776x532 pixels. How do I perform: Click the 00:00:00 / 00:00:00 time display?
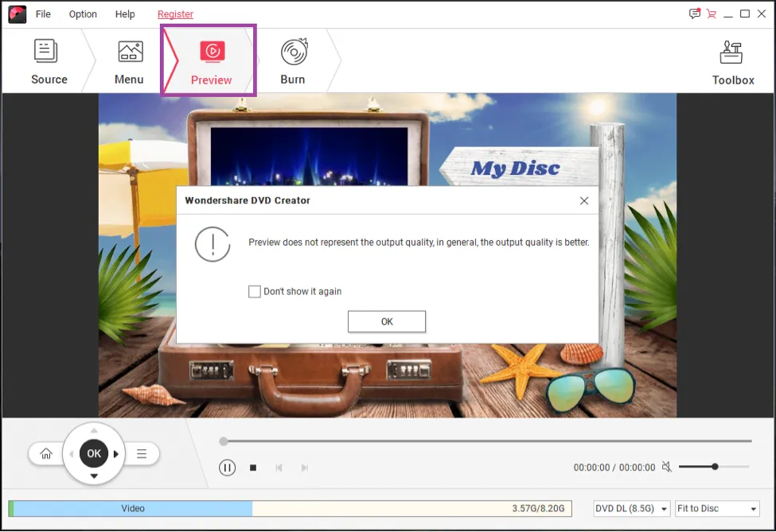614,468
